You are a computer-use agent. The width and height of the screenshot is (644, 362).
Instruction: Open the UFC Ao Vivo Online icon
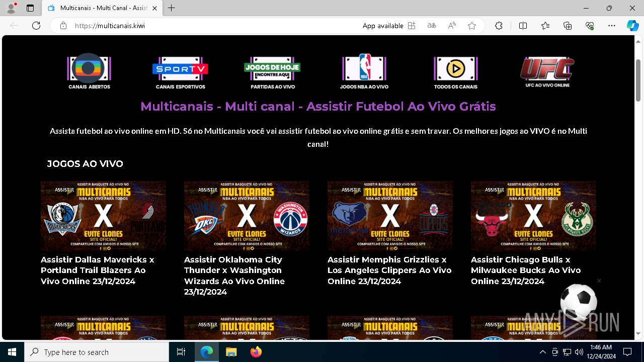[547, 71]
